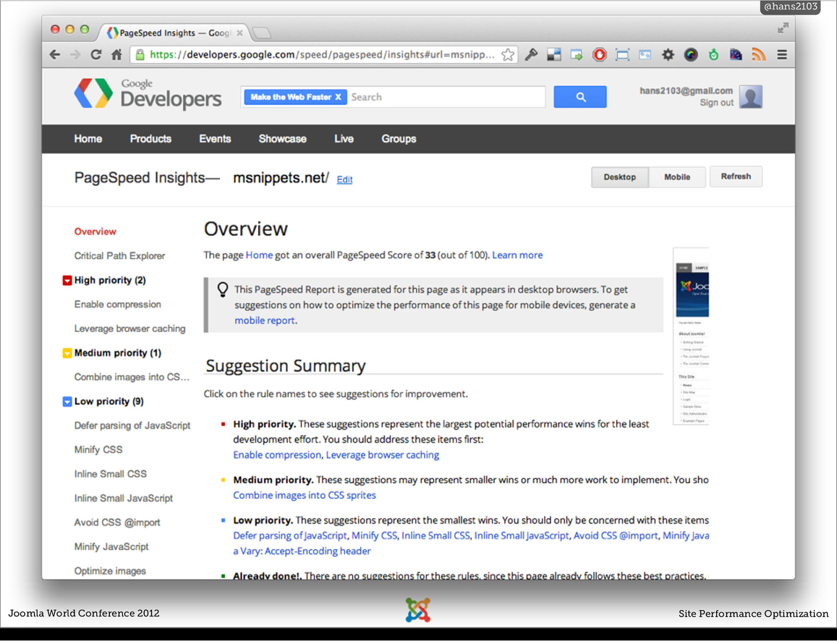Open the gear extension icon

pyautogui.click(x=668, y=54)
